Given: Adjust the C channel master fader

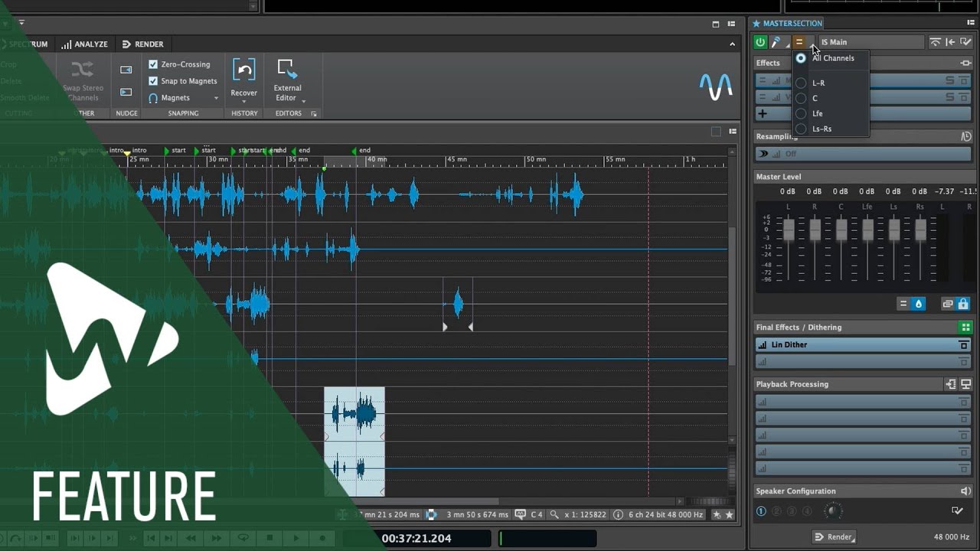Looking at the screenshot, I should 841,230.
